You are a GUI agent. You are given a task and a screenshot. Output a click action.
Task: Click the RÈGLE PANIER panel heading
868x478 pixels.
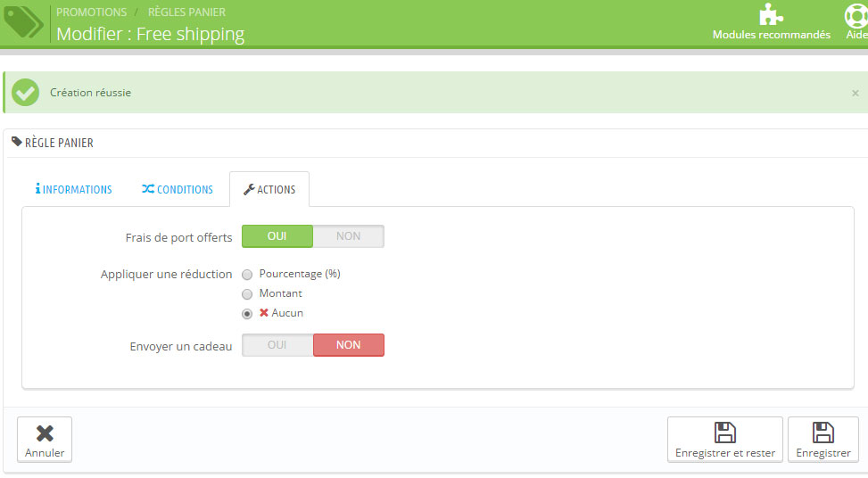tap(59, 143)
